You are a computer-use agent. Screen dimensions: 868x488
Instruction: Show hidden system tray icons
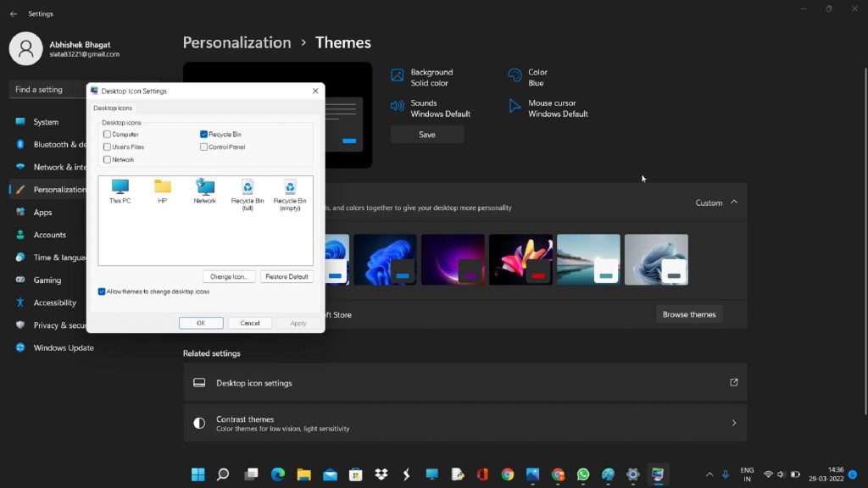(709, 474)
